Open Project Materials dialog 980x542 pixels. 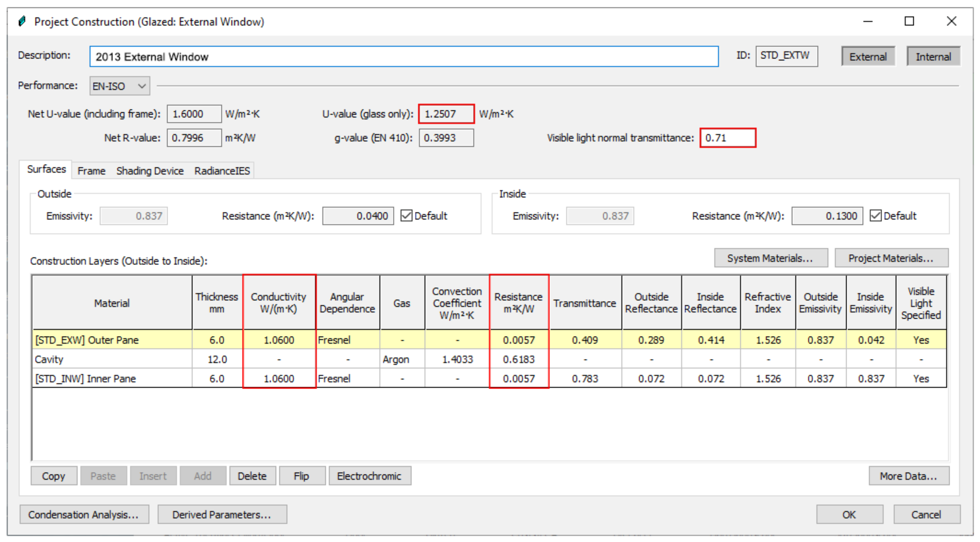(x=891, y=258)
